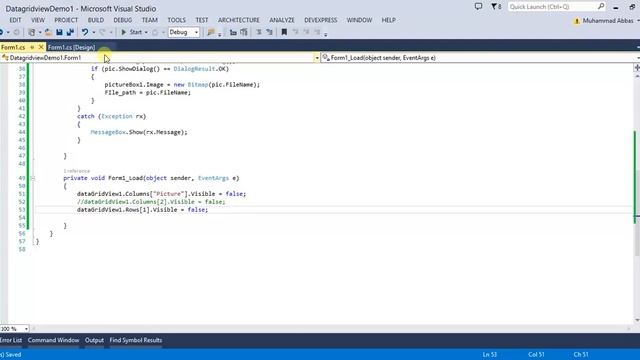Viewport: 640px width, 360px height.
Task: Select the Form1.cs code tab
Action: 13,47
